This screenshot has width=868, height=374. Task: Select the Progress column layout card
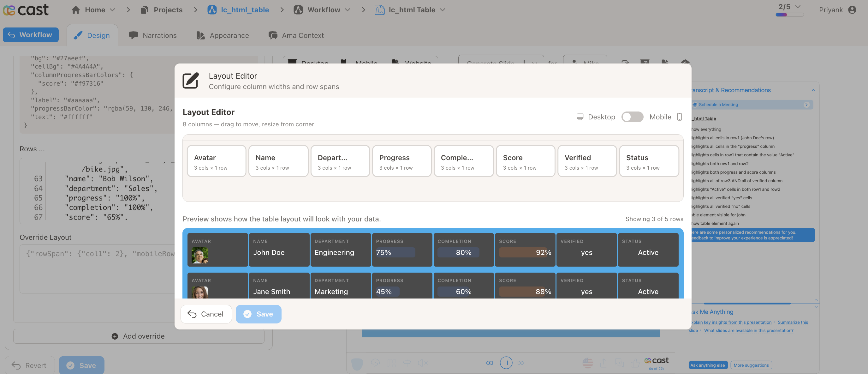coord(402,161)
